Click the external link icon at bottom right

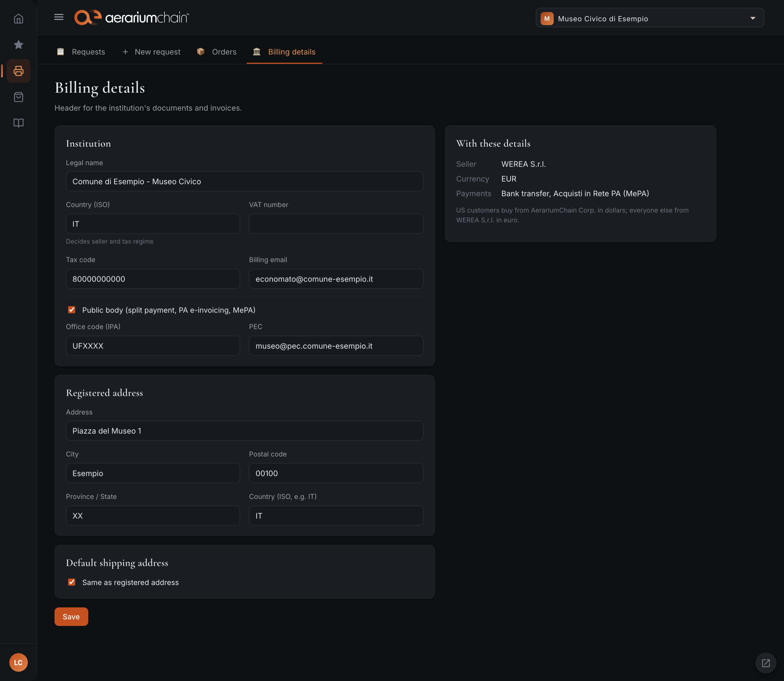766,663
